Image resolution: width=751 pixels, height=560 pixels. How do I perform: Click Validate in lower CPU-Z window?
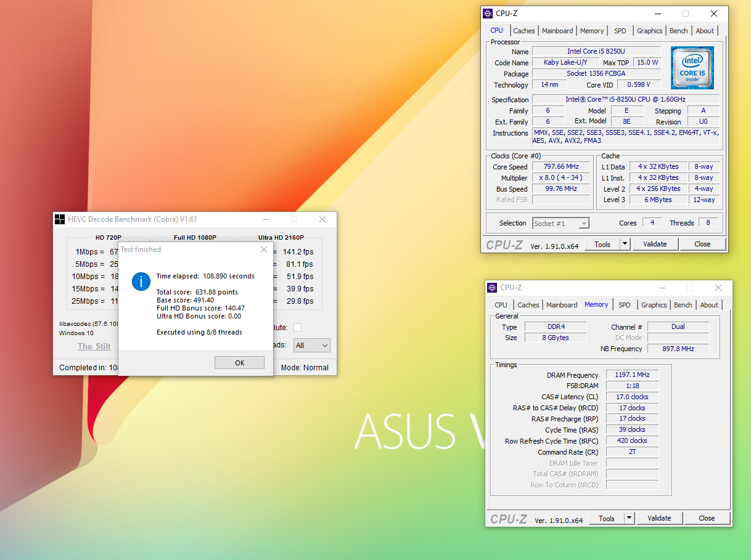click(x=659, y=518)
